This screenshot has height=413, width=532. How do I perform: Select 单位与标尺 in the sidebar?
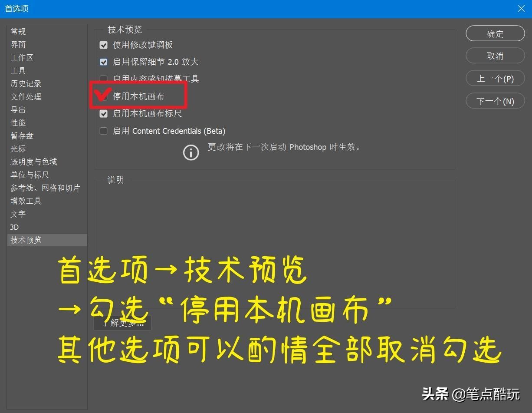point(27,175)
